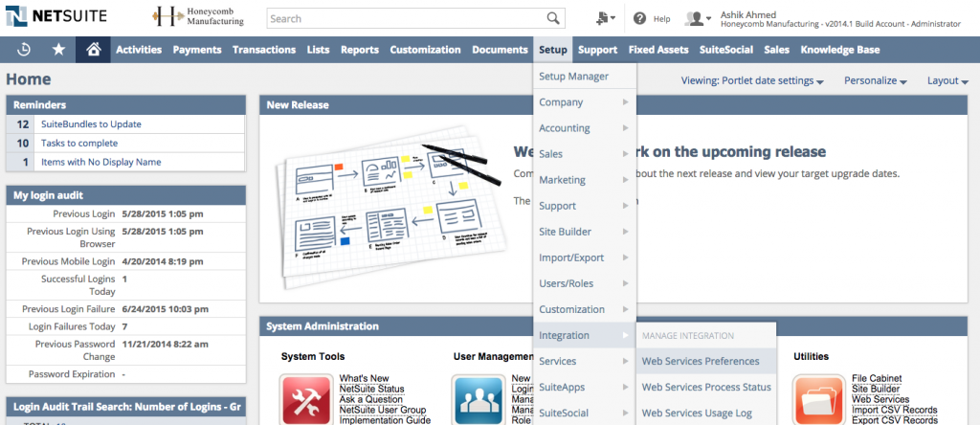The width and height of the screenshot is (980, 425).
Task: Click the Reminders portlet header
Action: pos(125,105)
